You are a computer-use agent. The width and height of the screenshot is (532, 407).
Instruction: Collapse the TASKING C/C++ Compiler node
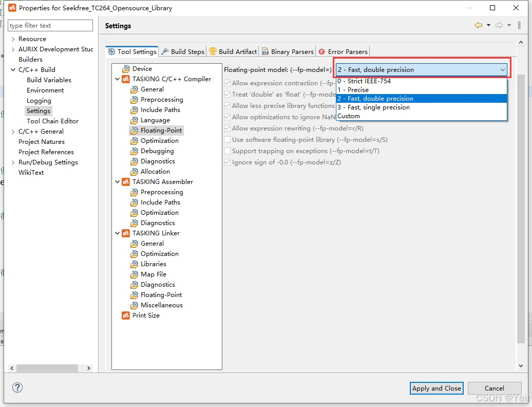coord(118,79)
